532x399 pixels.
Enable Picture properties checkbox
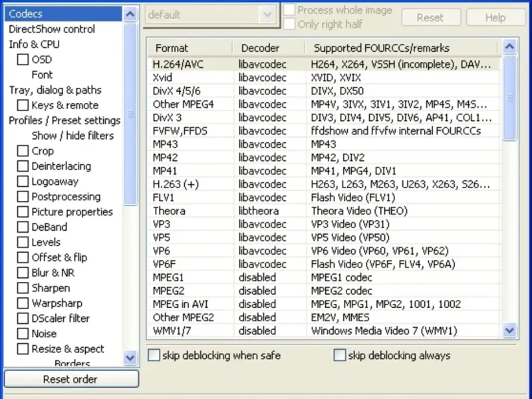point(23,211)
